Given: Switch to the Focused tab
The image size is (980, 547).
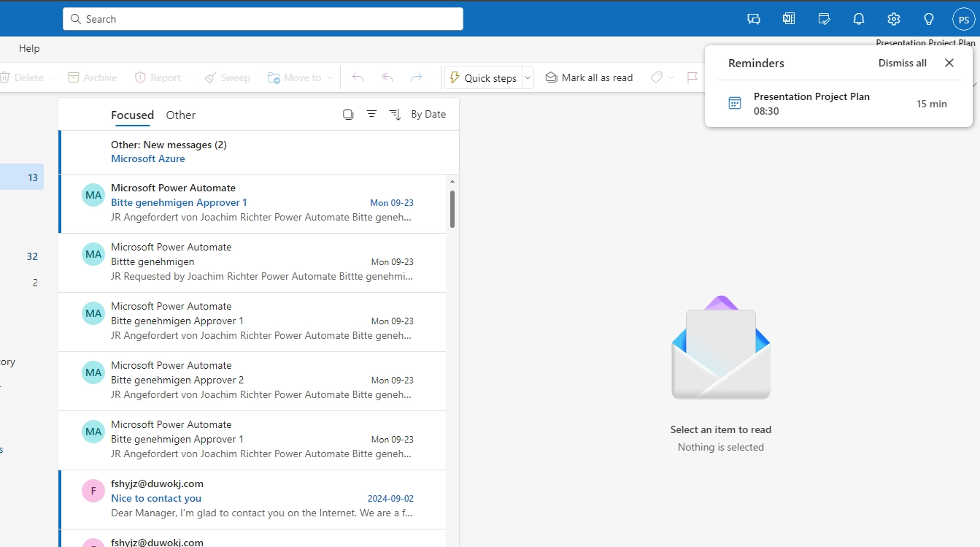Looking at the screenshot, I should [132, 115].
